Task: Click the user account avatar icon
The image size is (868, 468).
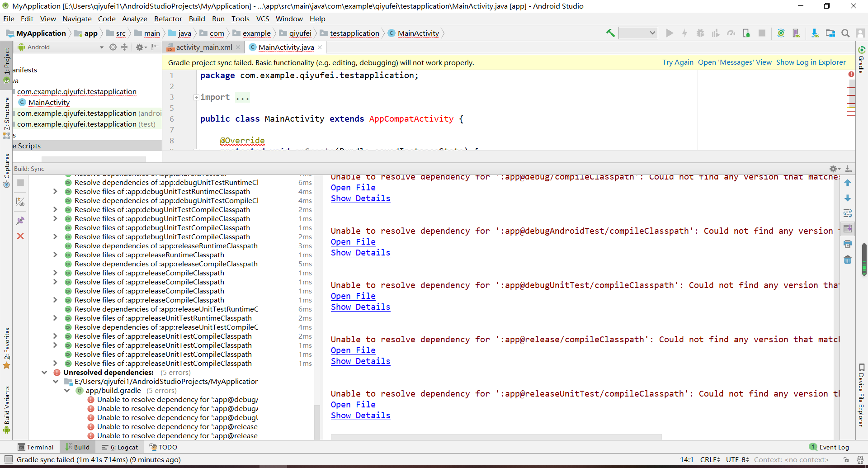Action: [x=860, y=33]
